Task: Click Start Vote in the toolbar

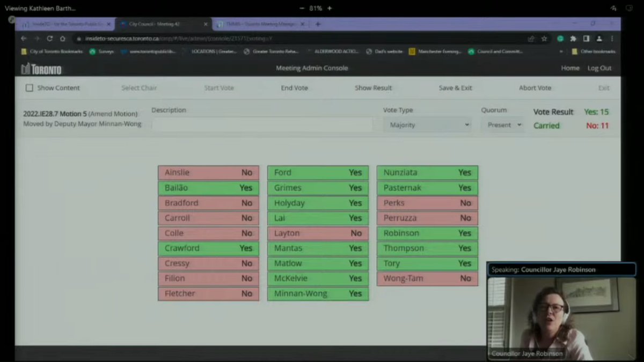Action: pos(219,88)
